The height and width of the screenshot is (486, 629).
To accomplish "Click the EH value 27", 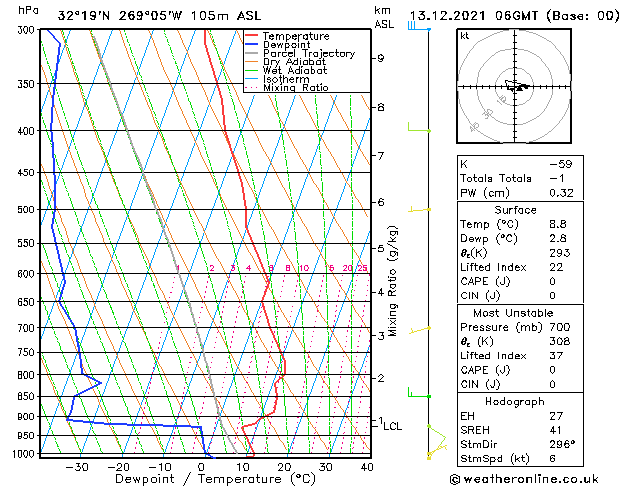I will coord(556,416).
